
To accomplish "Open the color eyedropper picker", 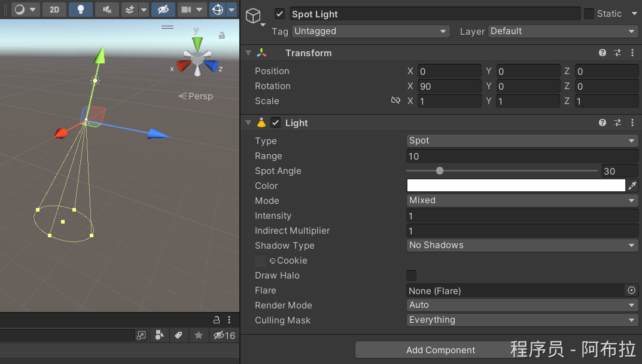I will (x=632, y=186).
